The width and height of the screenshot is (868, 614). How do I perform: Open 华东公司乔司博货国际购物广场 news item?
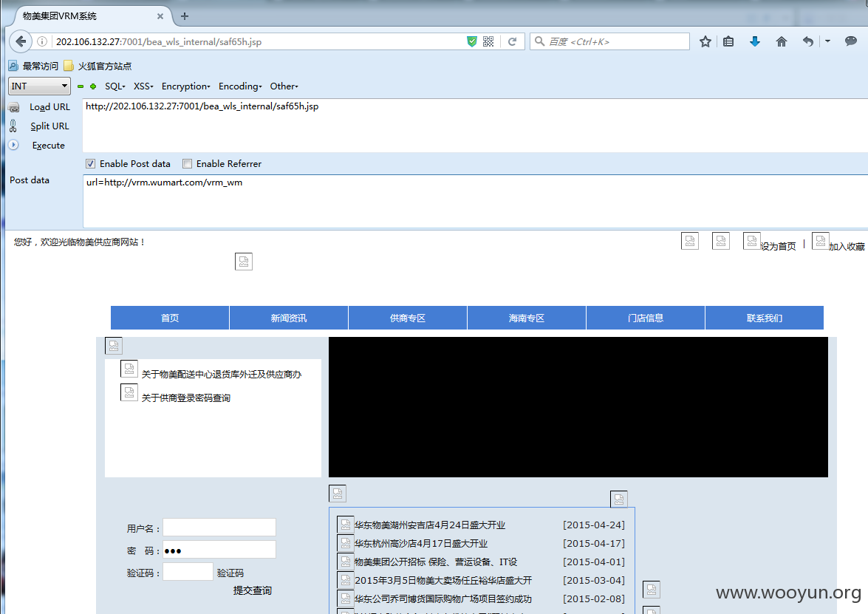(x=443, y=598)
